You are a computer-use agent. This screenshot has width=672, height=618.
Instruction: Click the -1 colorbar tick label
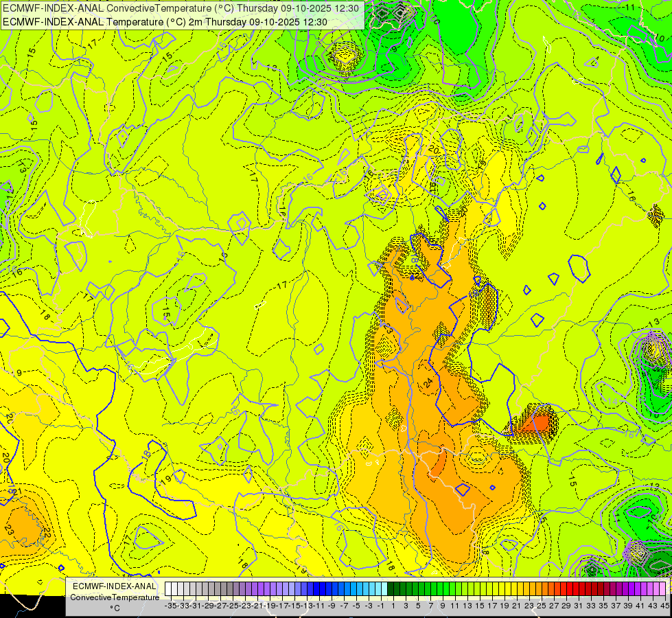pyautogui.click(x=381, y=606)
